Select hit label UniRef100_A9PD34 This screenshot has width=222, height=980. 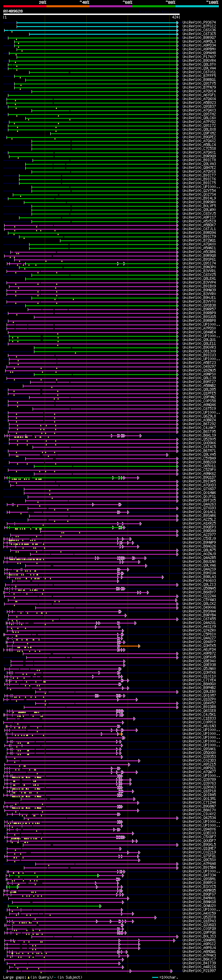(199, 45)
